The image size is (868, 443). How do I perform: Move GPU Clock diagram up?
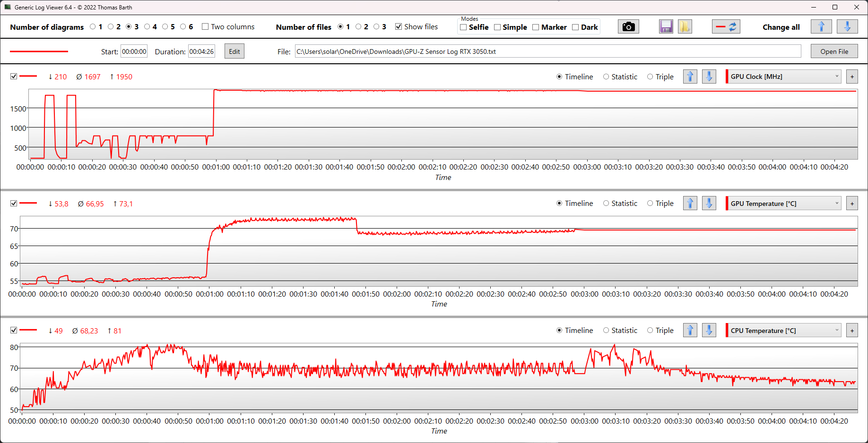[x=690, y=77]
